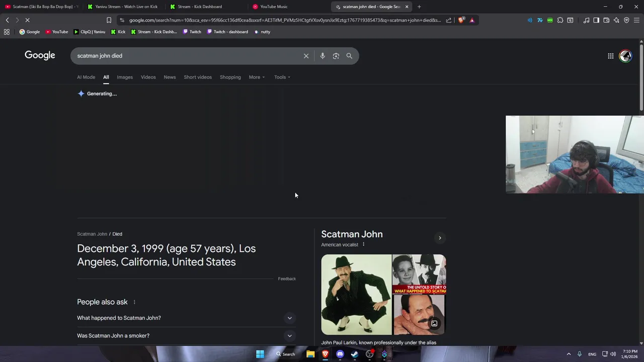Open the tab search toolbar icon
The height and width of the screenshot is (362, 644).
coord(570,20)
